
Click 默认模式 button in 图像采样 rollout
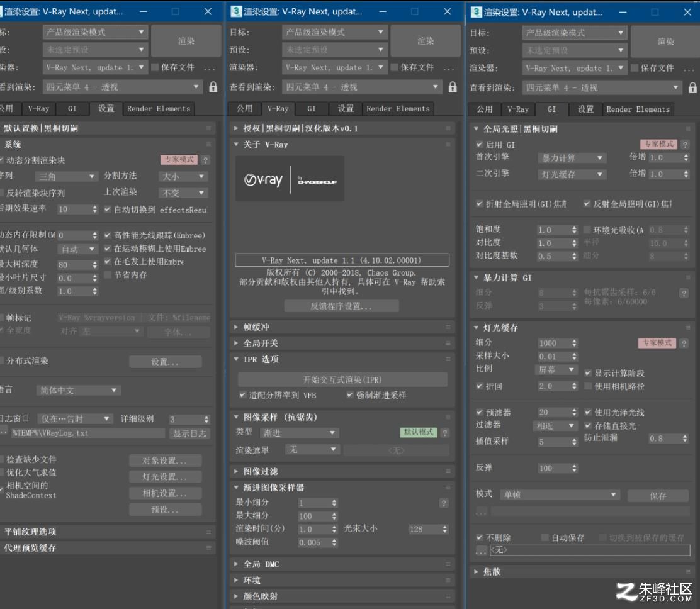419,432
